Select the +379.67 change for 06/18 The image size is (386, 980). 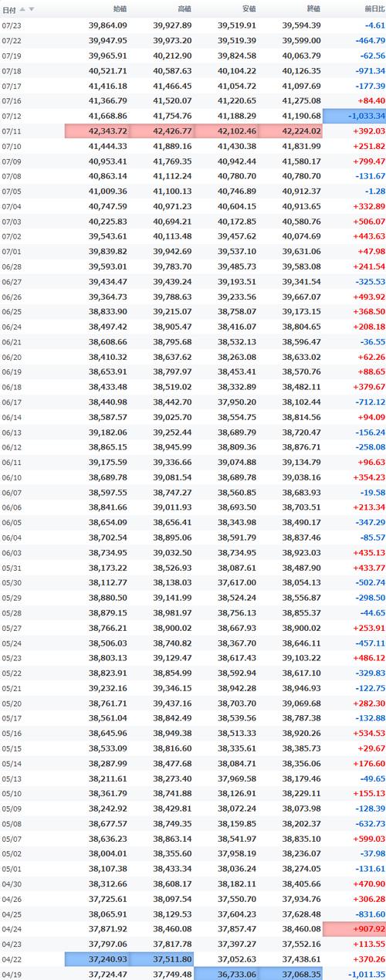click(370, 387)
